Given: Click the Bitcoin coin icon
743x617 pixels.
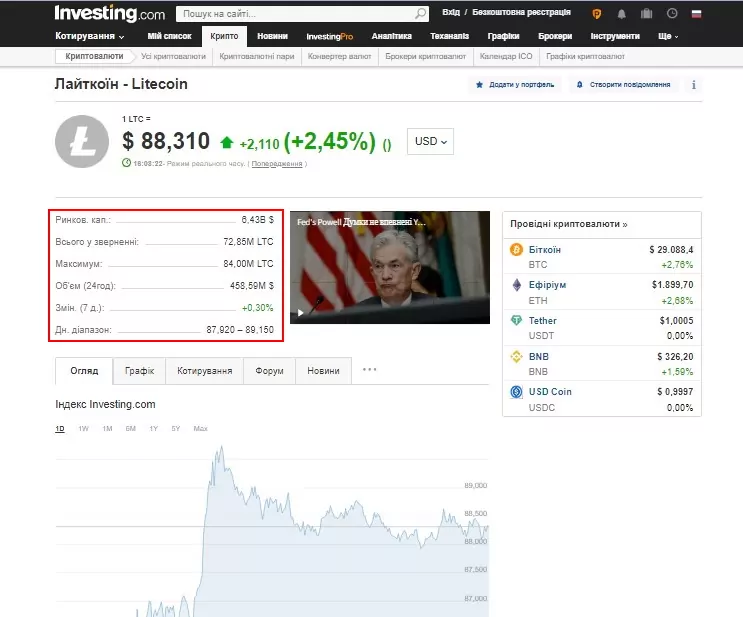Looking at the screenshot, I should click(x=516, y=249).
